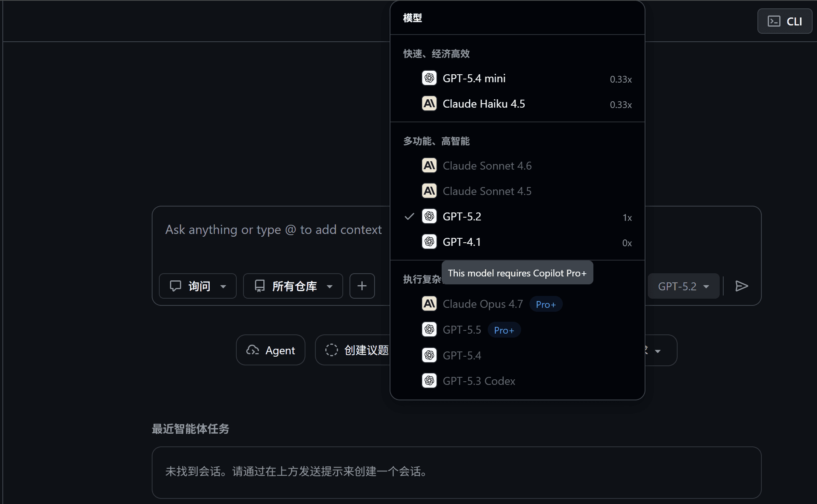Select Claude Haiku 4.5 model
The height and width of the screenshot is (504, 817).
517,104
